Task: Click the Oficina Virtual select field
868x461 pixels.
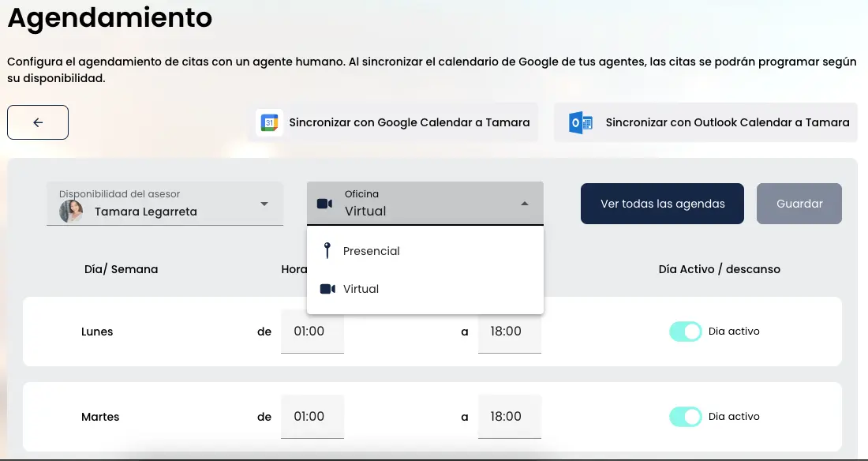Action: pyautogui.click(x=425, y=204)
